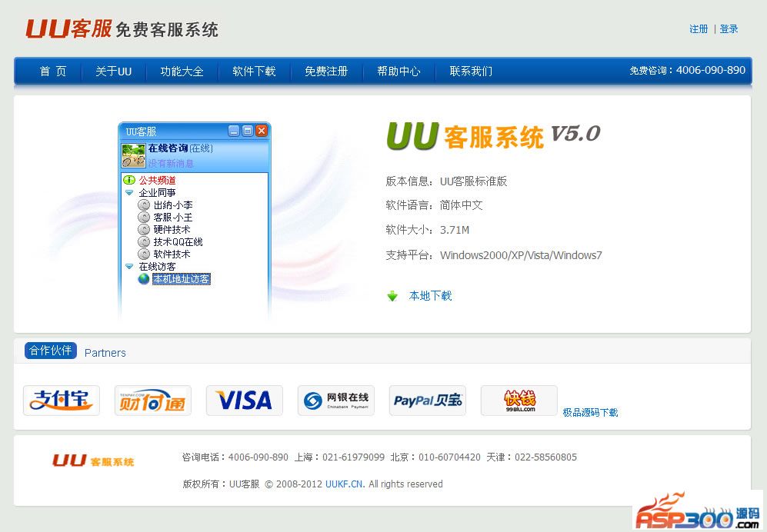This screenshot has height=532, width=767.
Task: Click the 本地下载 download link
Action: click(x=431, y=296)
